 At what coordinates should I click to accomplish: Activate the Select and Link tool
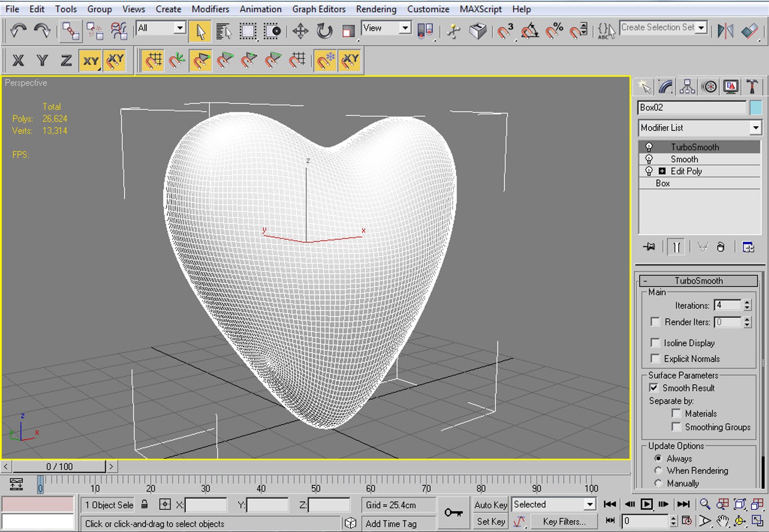[x=70, y=31]
